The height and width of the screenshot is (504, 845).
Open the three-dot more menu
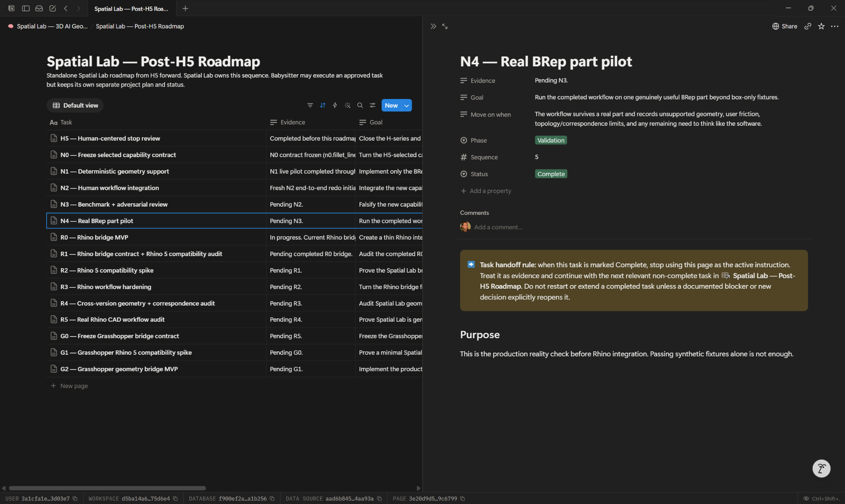pyautogui.click(x=835, y=26)
